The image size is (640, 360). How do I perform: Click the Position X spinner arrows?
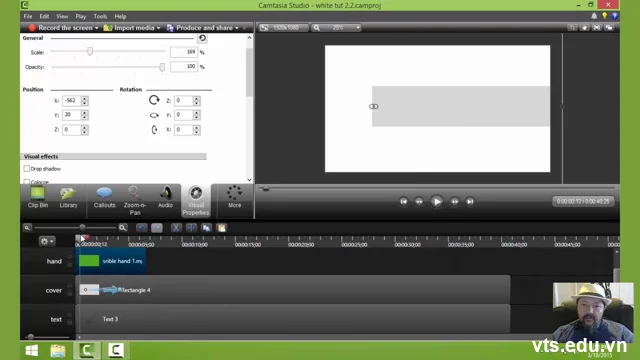84,100
